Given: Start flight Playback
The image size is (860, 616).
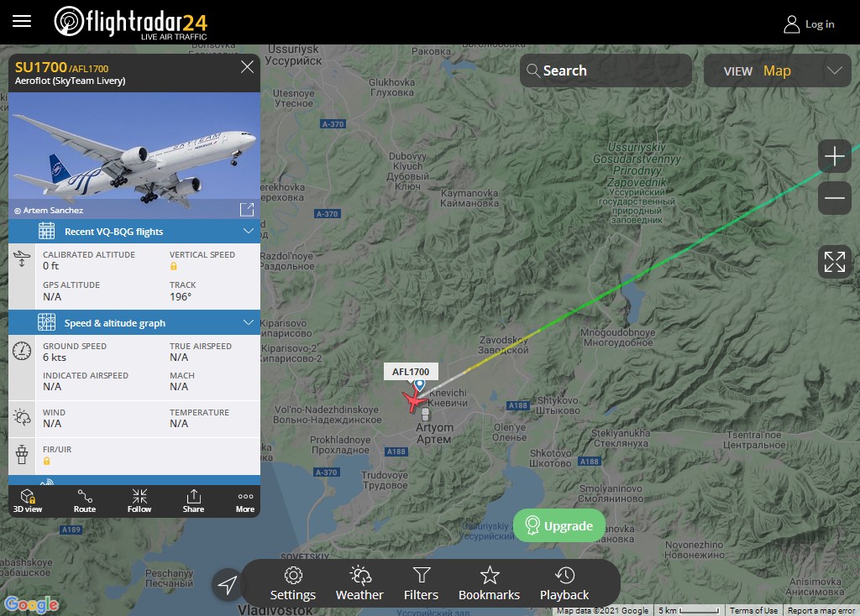Looking at the screenshot, I should [x=564, y=583].
